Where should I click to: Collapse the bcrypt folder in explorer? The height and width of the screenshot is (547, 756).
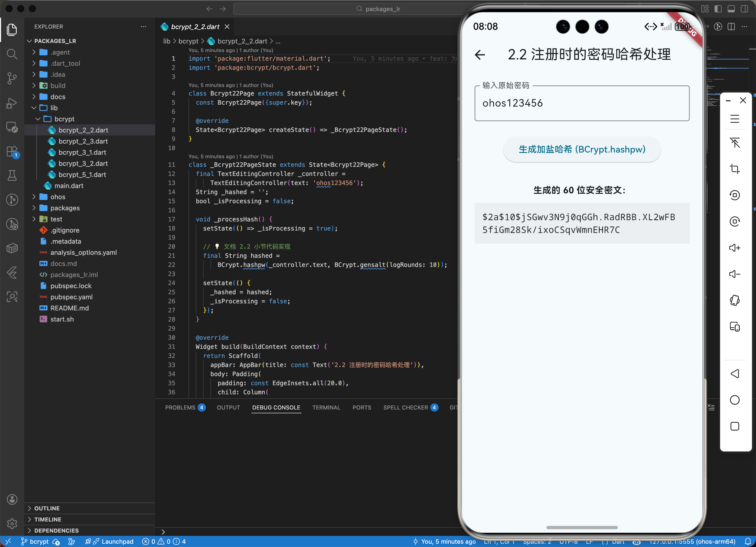(64, 119)
